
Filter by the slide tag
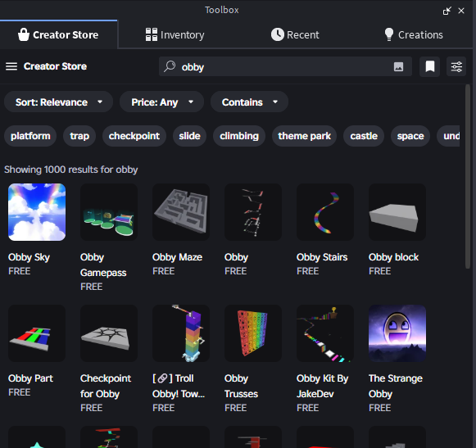[189, 136]
